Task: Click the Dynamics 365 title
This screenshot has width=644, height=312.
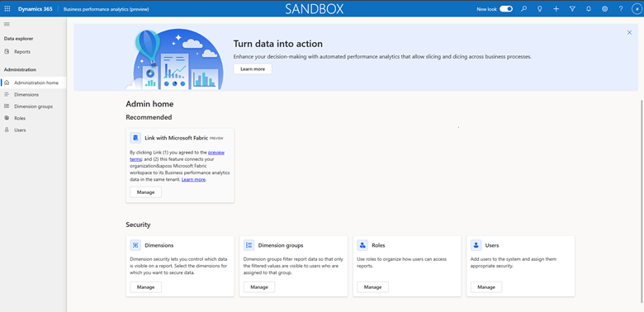Action: point(35,9)
